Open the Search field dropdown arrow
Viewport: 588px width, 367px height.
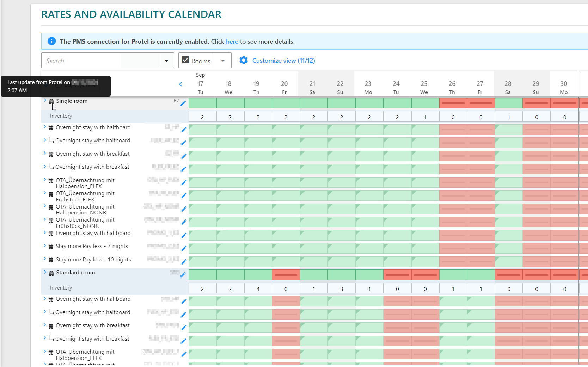(x=167, y=61)
